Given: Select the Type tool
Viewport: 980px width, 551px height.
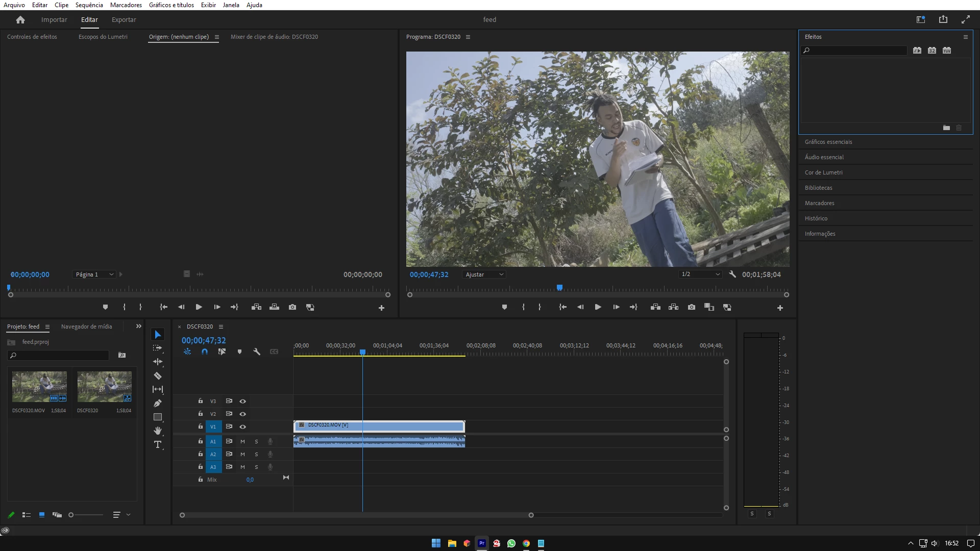Looking at the screenshot, I should [158, 445].
